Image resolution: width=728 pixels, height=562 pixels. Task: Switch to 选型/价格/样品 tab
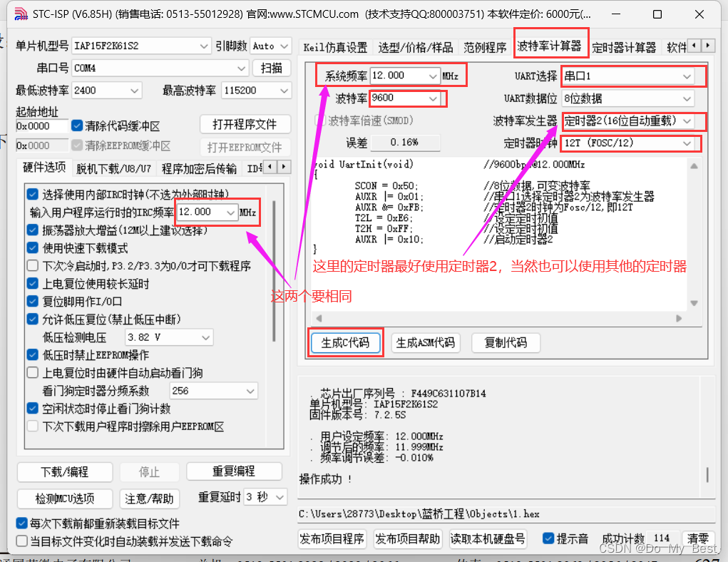tap(415, 47)
